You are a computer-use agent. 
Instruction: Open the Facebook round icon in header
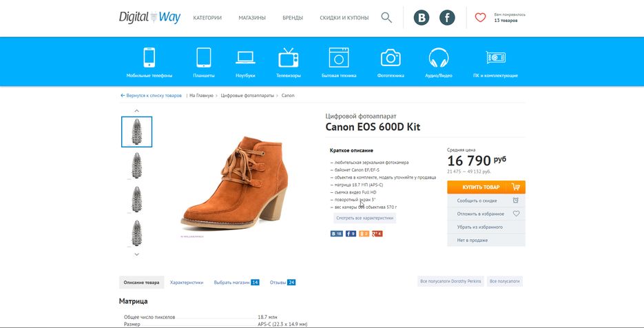[447, 18]
